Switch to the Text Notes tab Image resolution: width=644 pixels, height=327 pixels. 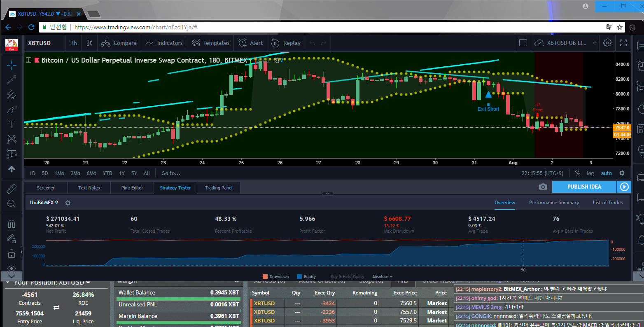point(89,188)
